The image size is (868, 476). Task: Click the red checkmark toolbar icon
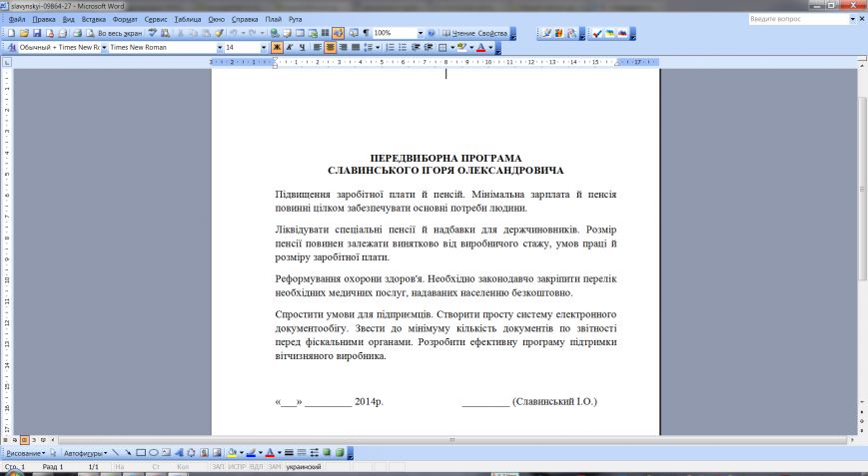click(596, 33)
